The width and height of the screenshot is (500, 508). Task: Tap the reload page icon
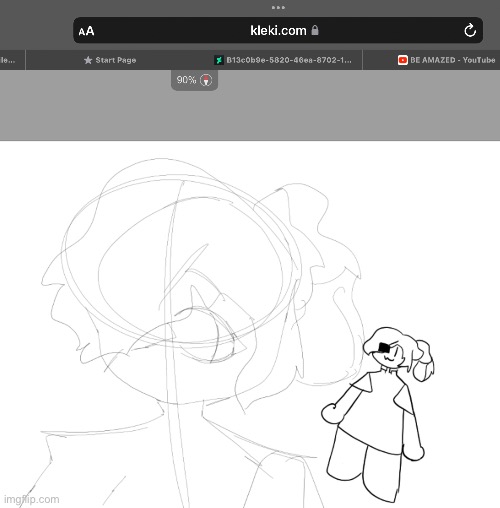[470, 31]
